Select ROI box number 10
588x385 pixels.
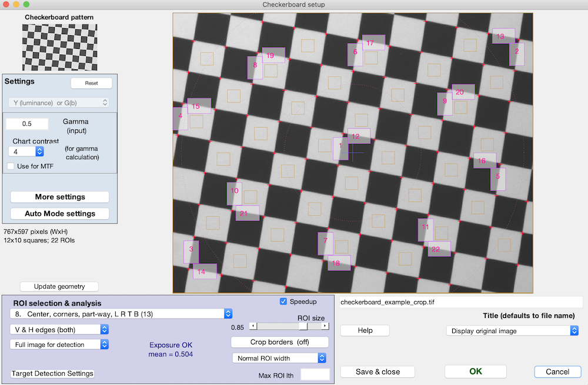pyautogui.click(x=235, y=194)
